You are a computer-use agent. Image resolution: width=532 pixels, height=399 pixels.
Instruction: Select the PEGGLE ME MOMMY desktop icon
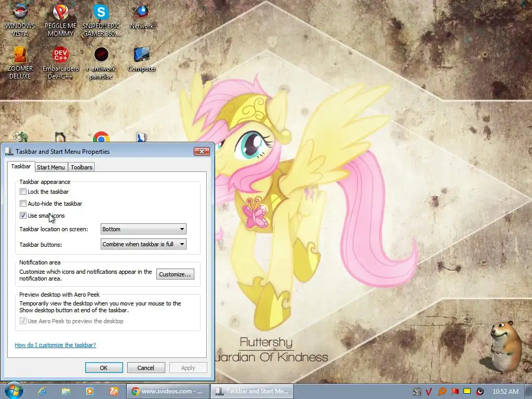coord(60,20)
